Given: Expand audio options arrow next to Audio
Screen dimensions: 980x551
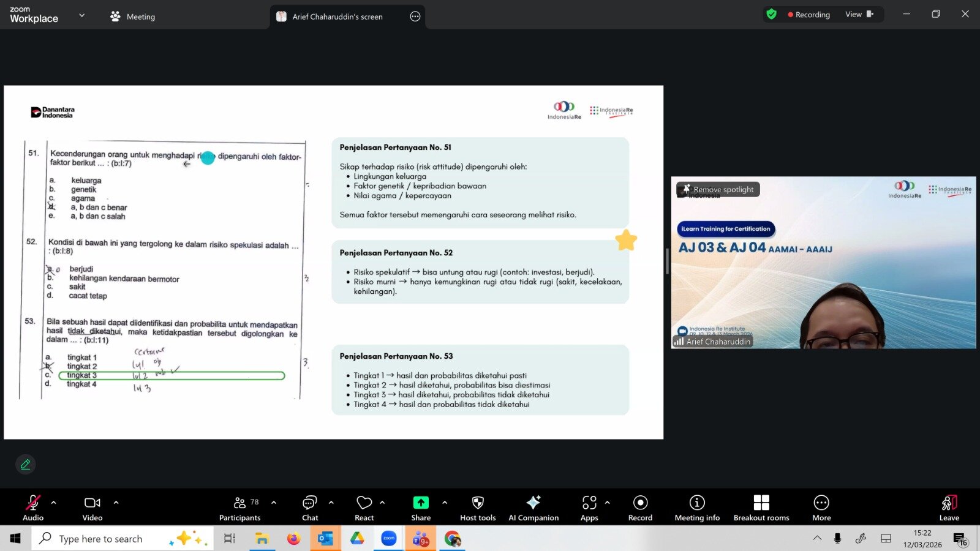Looking at the screenshot, I should click(x=54, y=503).
